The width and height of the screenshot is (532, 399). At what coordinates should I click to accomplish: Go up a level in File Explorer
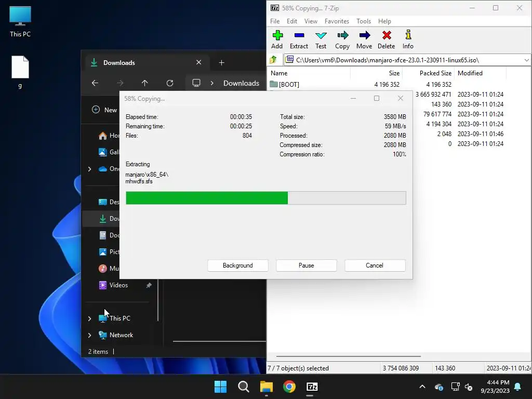145,83
